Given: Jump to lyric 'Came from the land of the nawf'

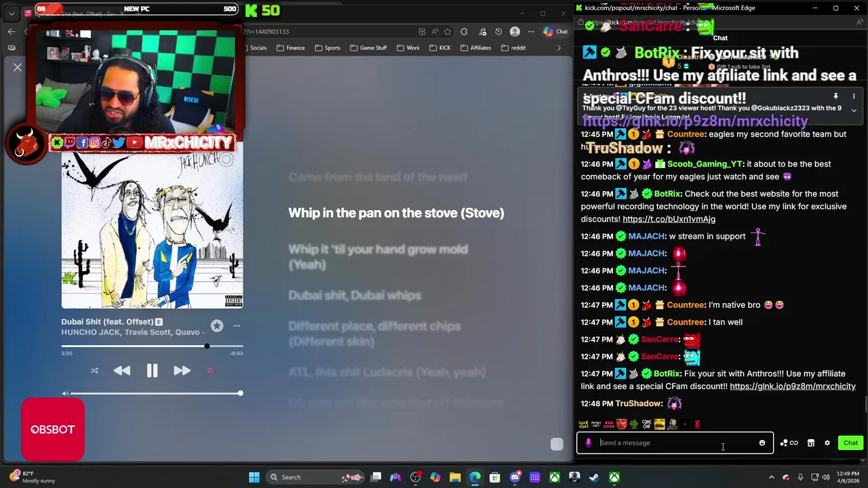Looking at the screenshot, I should click(x=378, y=177).
